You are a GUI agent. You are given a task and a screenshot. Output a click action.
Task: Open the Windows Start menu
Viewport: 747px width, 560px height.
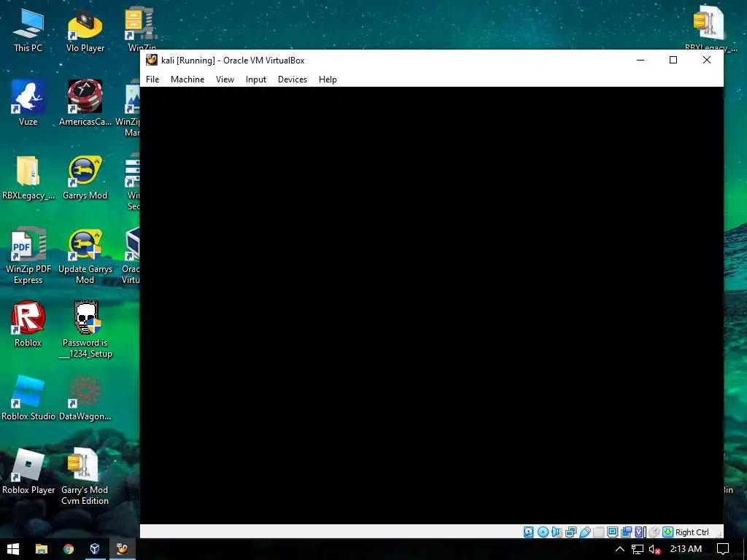13,549
